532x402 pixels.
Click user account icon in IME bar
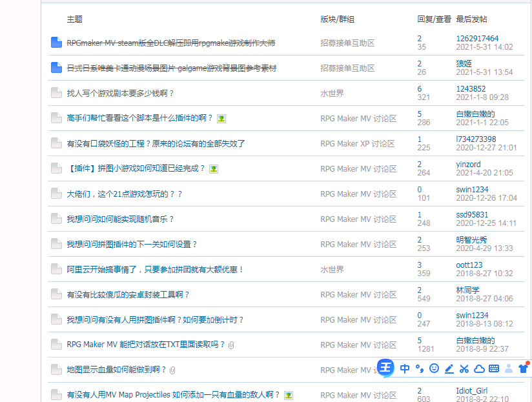pyautogui.click(x=509, y=368)
